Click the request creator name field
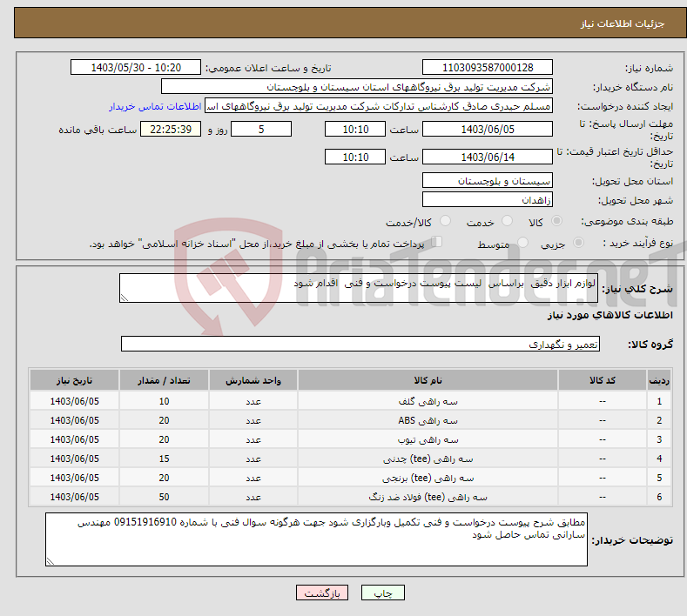Image resolution: width=687 pixels, height=616 pixels. pyautogui.click(x=379, y=106)
